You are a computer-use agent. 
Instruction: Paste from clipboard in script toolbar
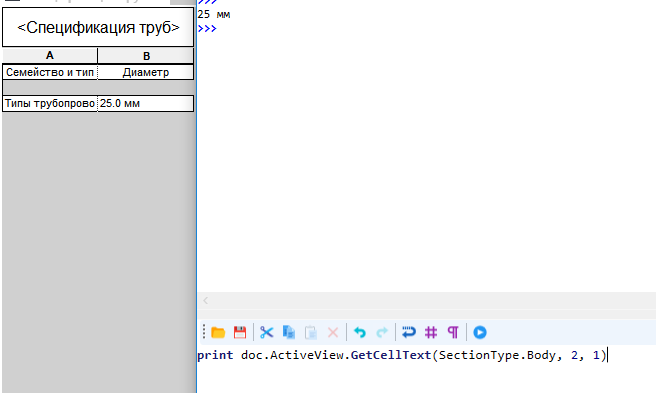[311, 332]
